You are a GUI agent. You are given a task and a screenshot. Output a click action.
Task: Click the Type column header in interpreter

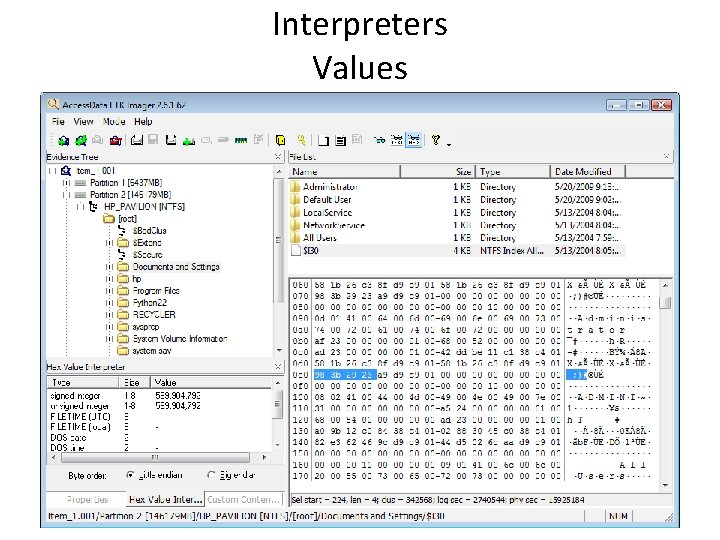[x=83, y=382]
